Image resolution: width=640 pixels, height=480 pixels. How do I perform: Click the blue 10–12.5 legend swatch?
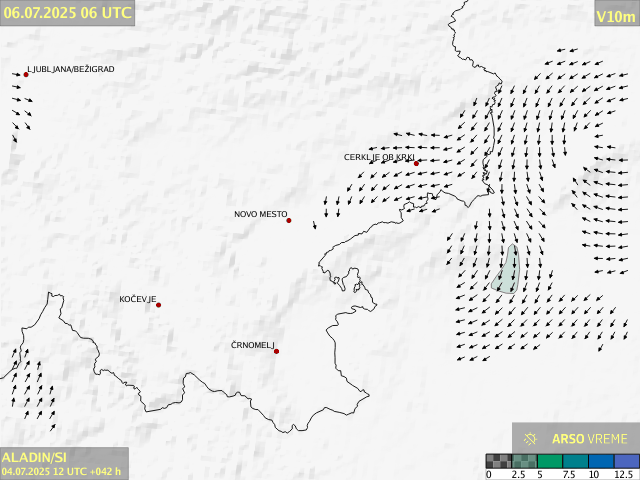pyautogui.click(x=601, y=461)
